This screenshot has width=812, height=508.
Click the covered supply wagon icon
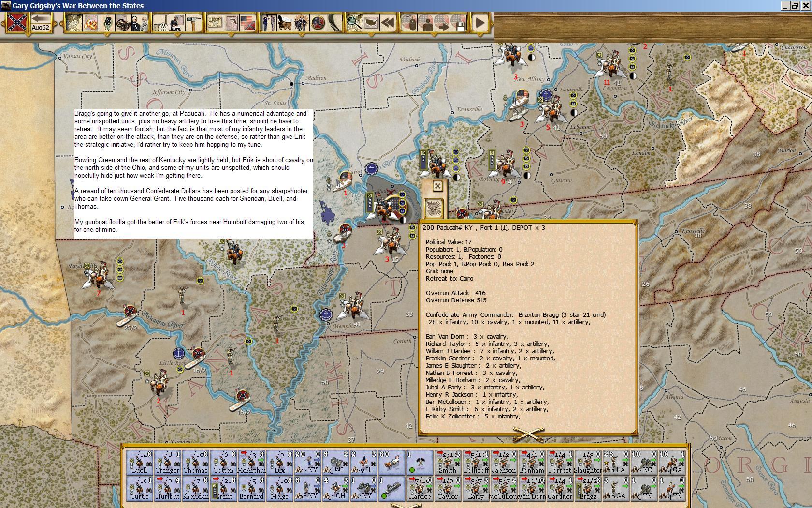click(285, 23)
